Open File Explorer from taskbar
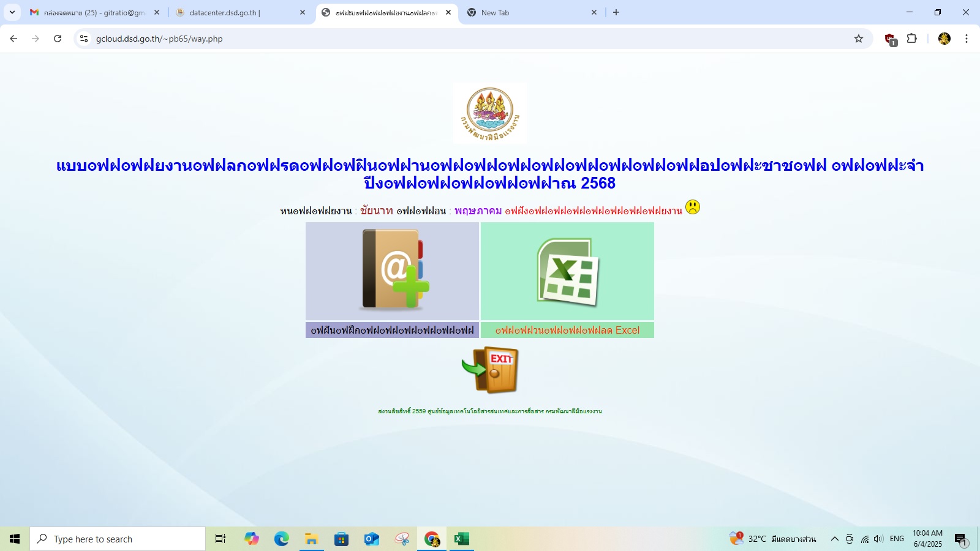The image size is (980, 551). [x=312, y=539]
